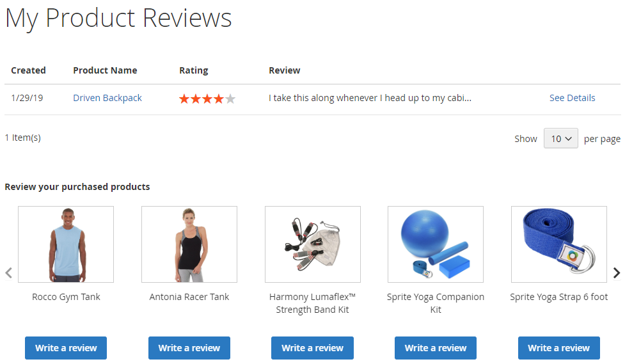625x364 pixels.
Task: Click Sprite Yoga Strap 6 foot image
Action: [559, 244]
